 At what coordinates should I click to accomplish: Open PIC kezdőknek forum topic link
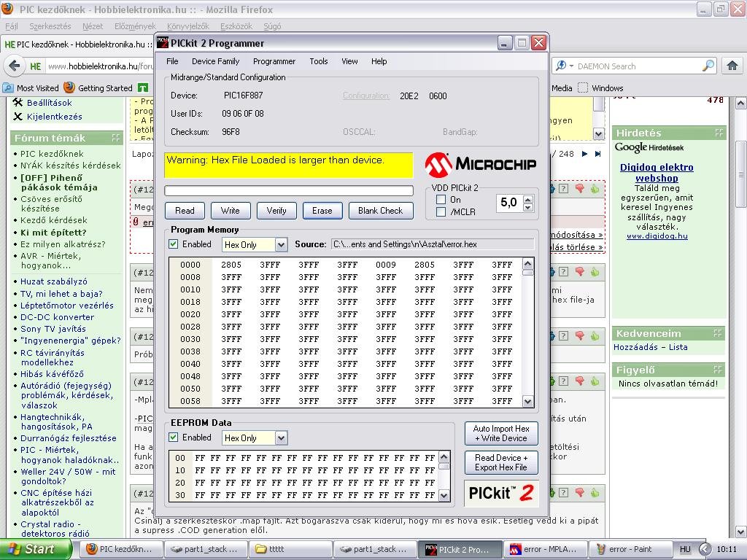(52, 154)
